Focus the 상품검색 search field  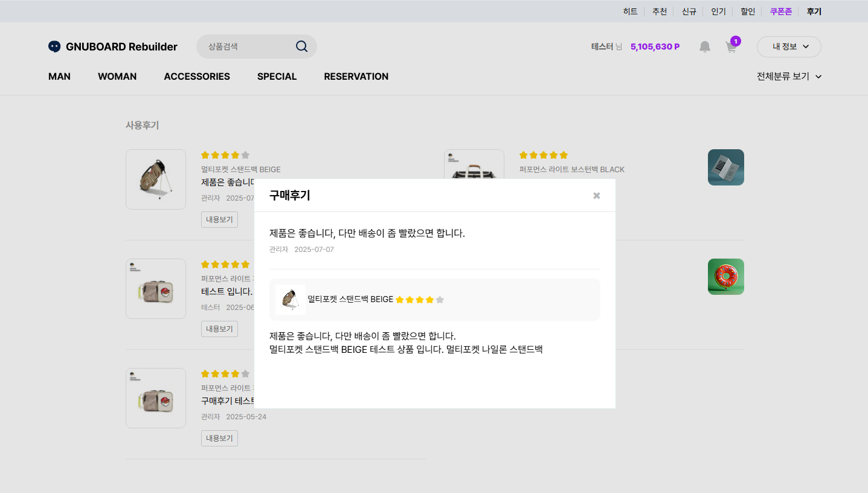pos(248,47)
